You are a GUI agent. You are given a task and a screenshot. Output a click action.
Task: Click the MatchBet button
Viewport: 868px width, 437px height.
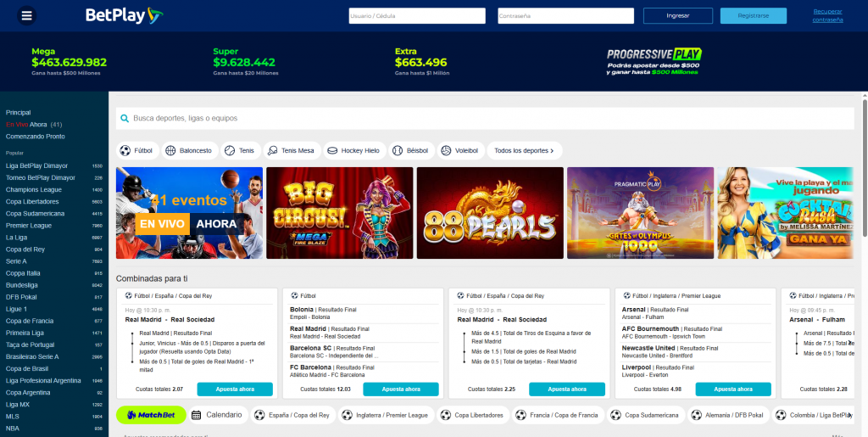(151, 415)
